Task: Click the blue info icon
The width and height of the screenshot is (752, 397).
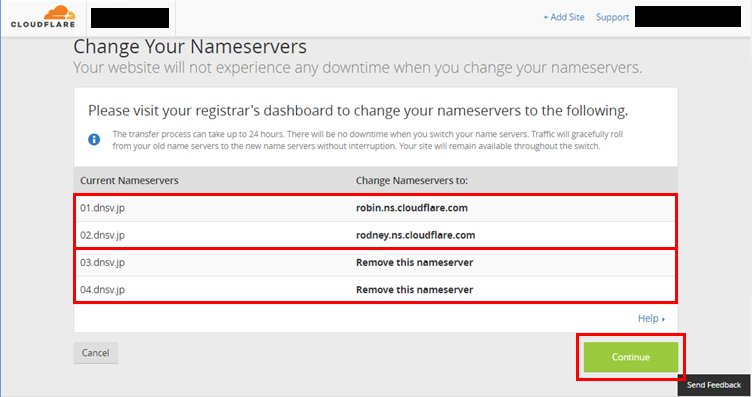Action: (x=94, y=140)
